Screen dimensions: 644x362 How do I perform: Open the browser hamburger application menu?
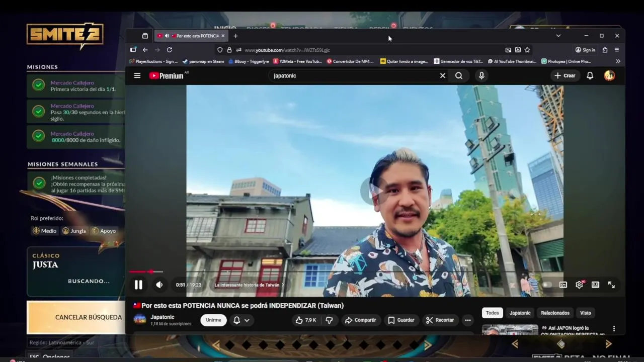[617, 50]
